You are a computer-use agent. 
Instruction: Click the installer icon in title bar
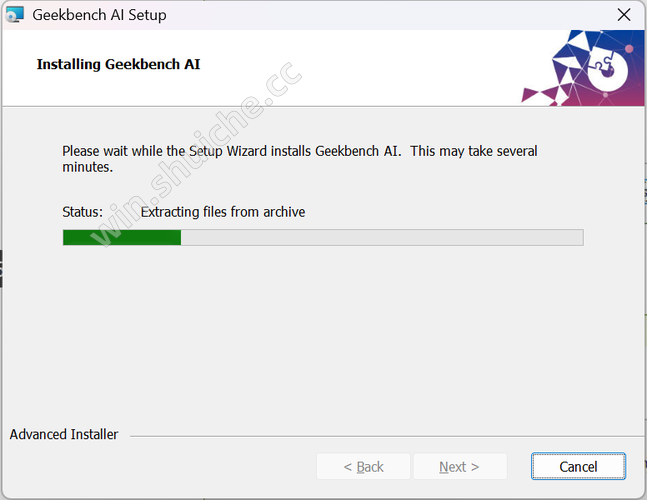coord(15,15)
